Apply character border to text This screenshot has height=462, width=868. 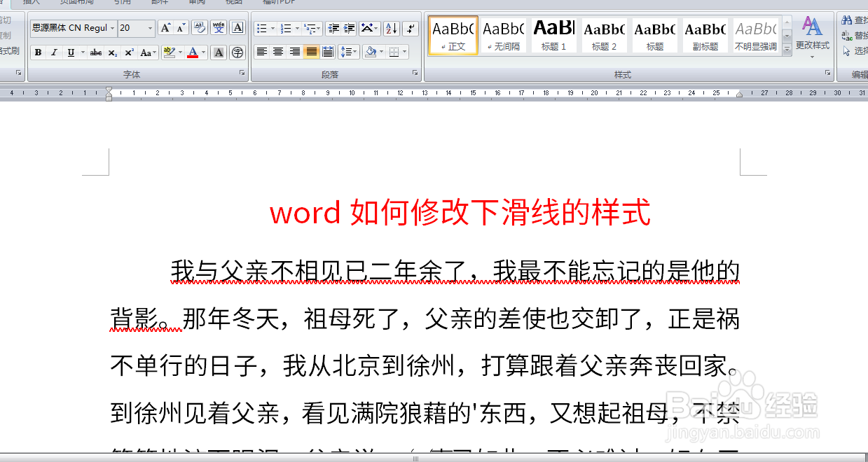click(237, 28)
